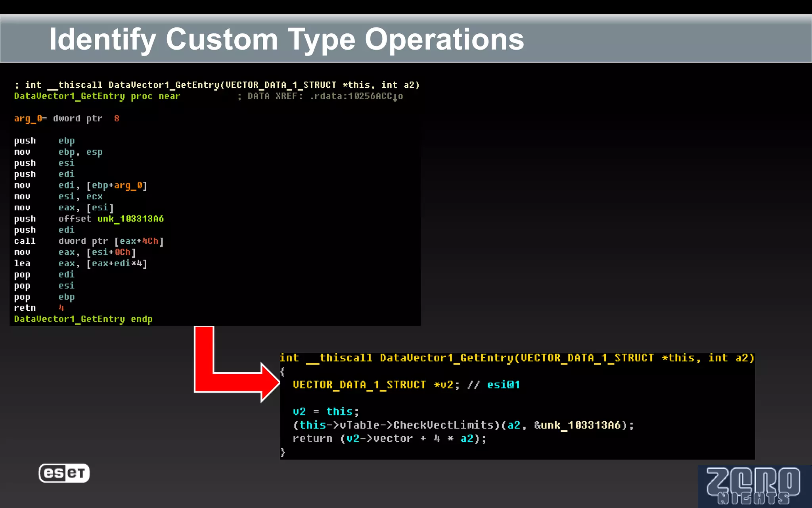Click the 'lea eax, [eax+edi*4]' instruction
The height and width of the screenshot is (508, 812).
point(80,263)
